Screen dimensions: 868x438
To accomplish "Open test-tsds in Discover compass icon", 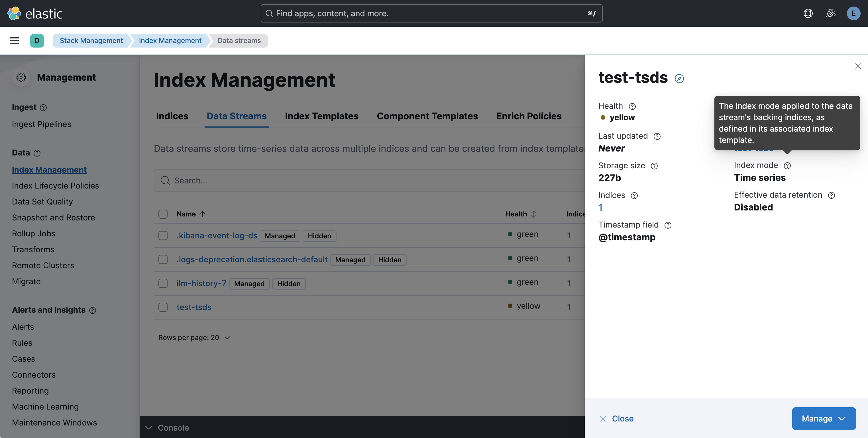I will pos(679,79).
